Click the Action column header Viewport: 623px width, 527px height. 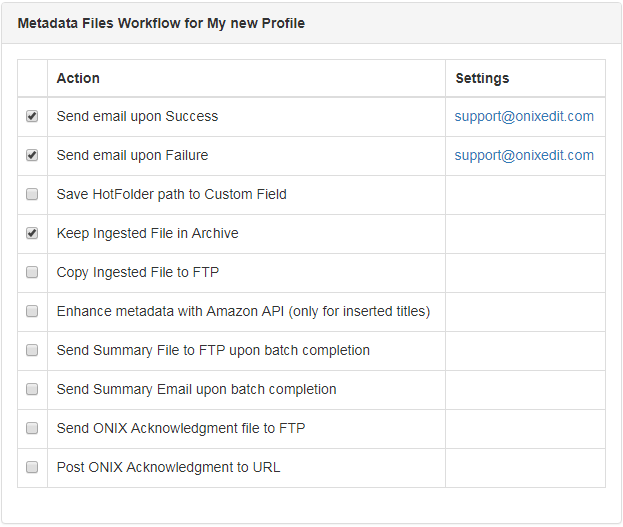[x=78, y=78]
